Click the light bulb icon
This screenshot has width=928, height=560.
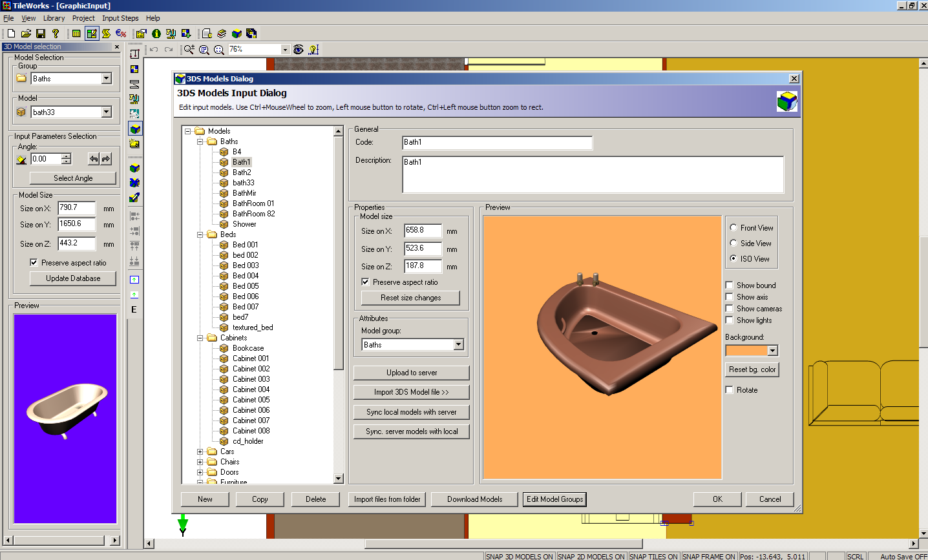[314, 49]
